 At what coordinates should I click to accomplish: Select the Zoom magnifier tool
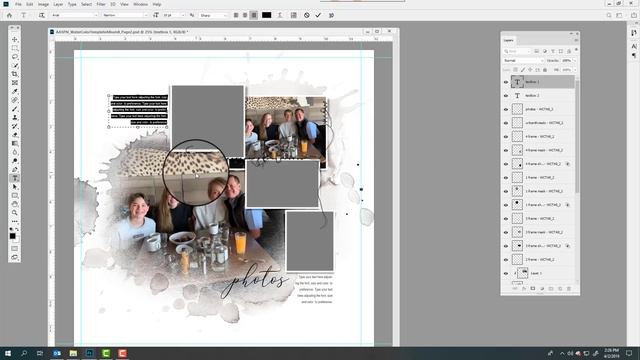(15, 213)
